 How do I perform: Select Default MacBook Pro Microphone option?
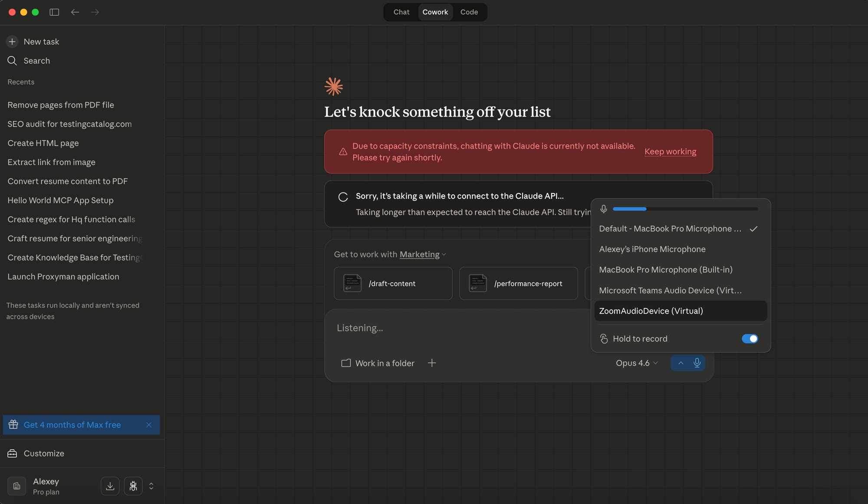[670, 229]
